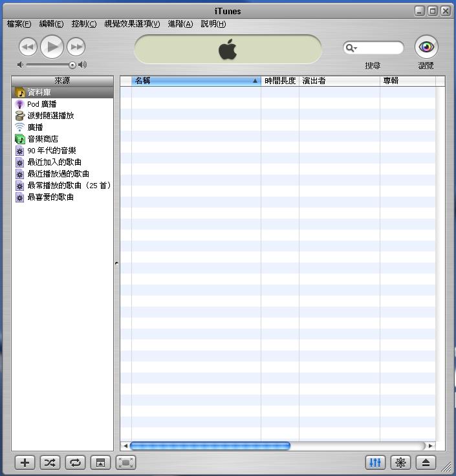This screenshot has width=456, height=476.
Task: Open the 檔案 menu
Action: point(19,24)
